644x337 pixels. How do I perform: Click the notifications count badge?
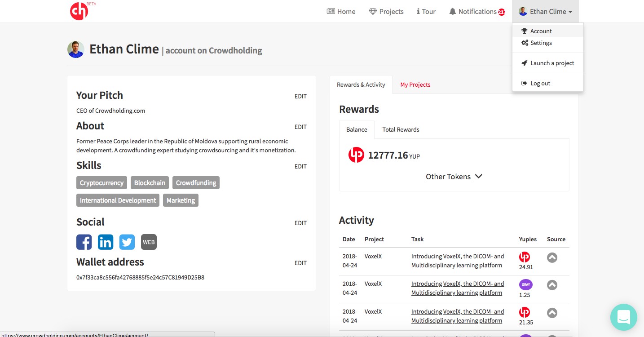pyautogui.click(x=501, y=12)
